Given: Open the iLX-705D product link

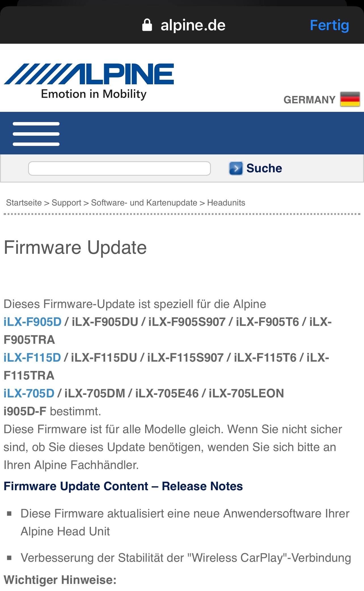Looking at the screenshot, I should tap(29, 393).
